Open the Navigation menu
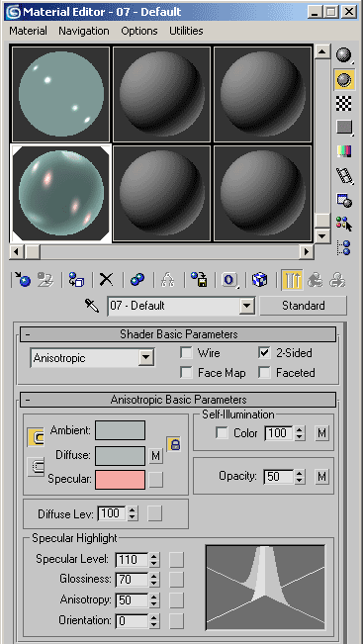 pos(84,31)
